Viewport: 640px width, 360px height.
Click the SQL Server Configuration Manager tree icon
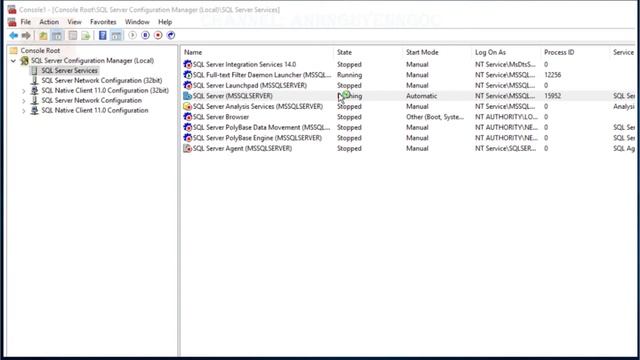[24, 61]
